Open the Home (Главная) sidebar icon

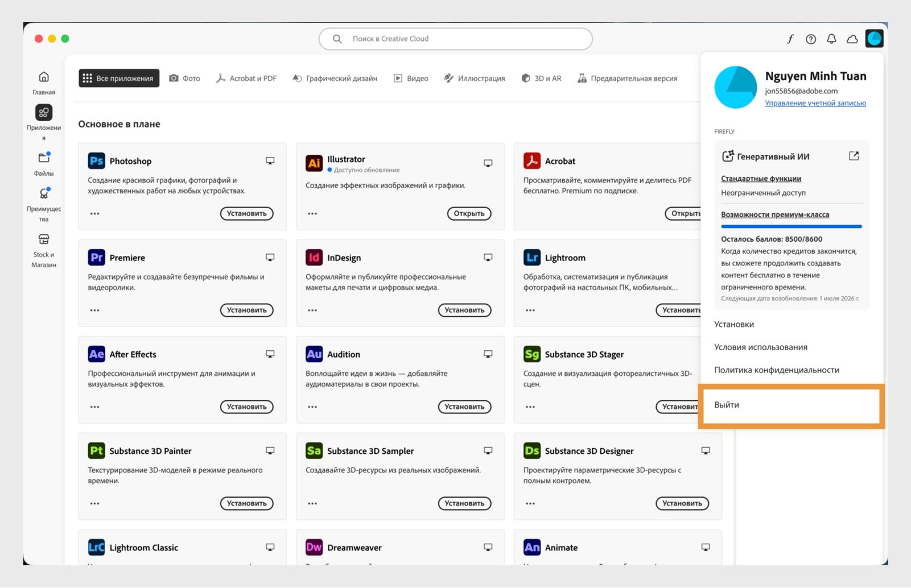point(44,77)
